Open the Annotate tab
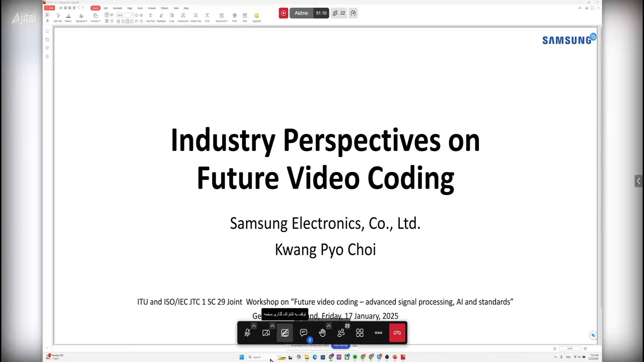The image size is (644, 362). (x=118, y=8)
